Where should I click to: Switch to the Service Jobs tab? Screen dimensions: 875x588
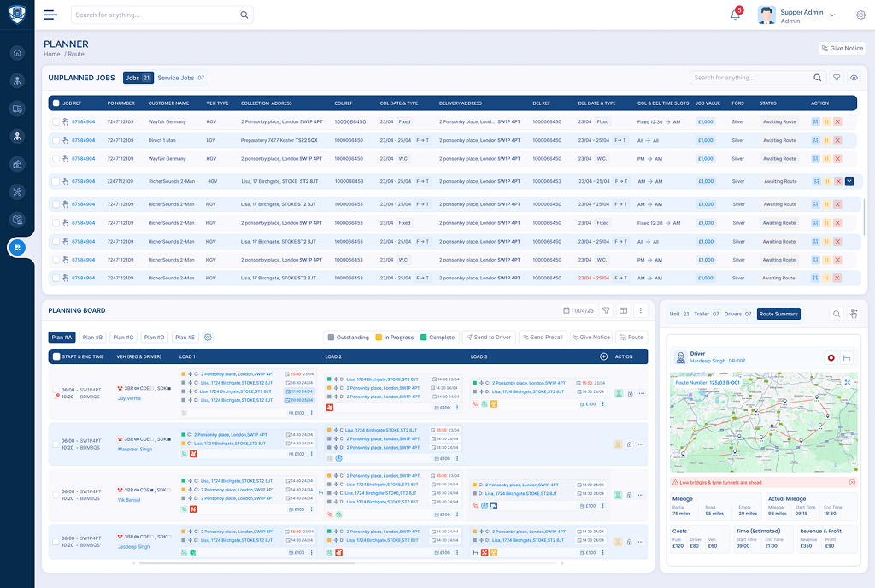(x=180, y=78)
